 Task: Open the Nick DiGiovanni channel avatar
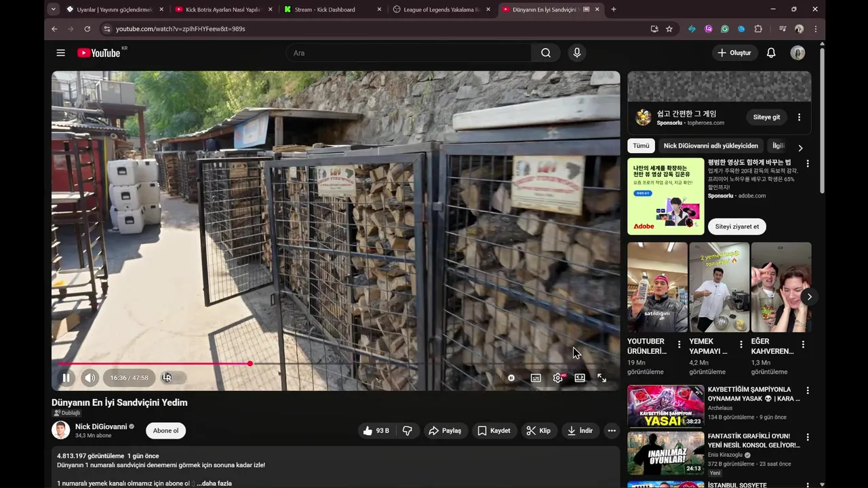coord(61,430)
